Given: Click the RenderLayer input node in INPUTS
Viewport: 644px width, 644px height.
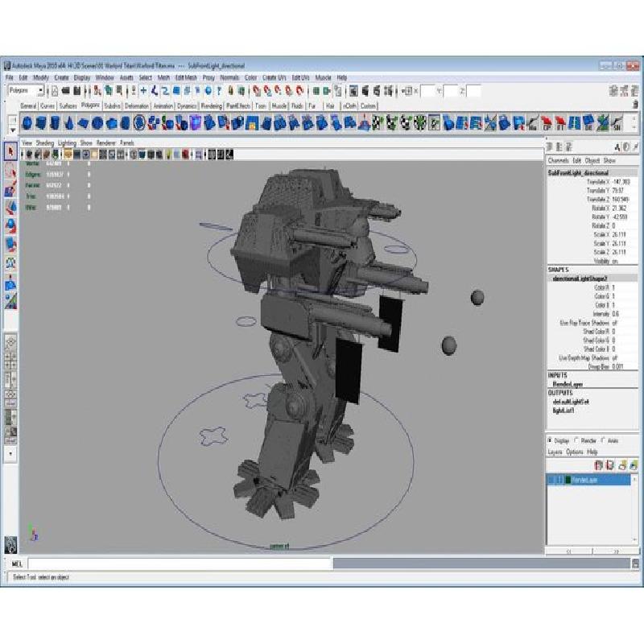Looking at the screenshot, I should click(x=568, y=385).
